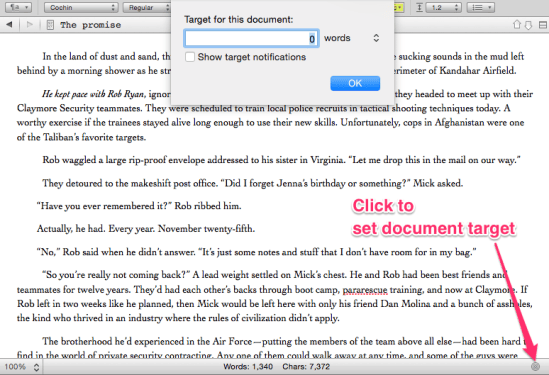Toggle the editor split view
The width and height of the screenshot is (549, 375).
point(543,25)
